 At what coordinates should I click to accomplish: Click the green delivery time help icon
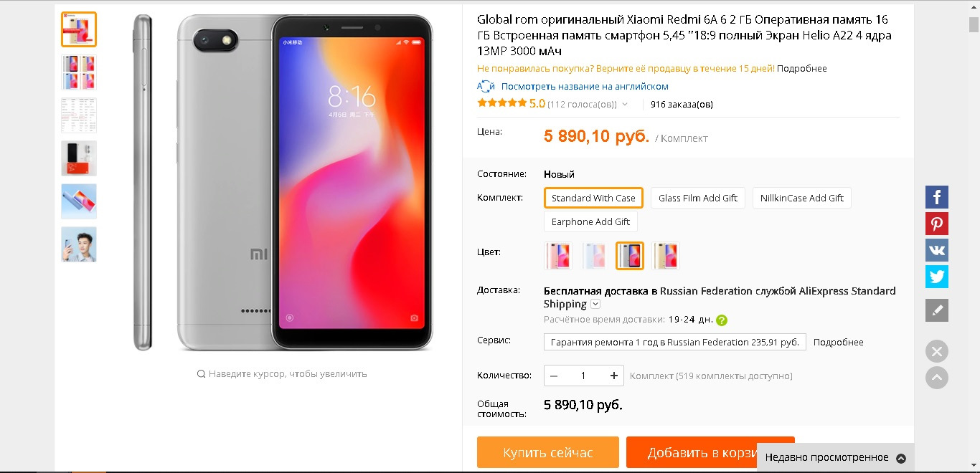point(722,320)
